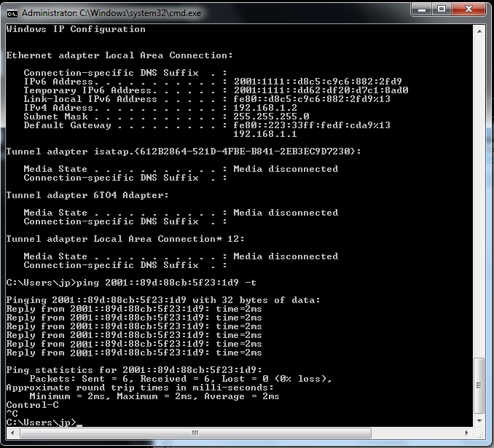This screenshot has height=448, width=494.
Task: Click the horizontal scrollbar right arrow
Action: [x=467, y=433]
